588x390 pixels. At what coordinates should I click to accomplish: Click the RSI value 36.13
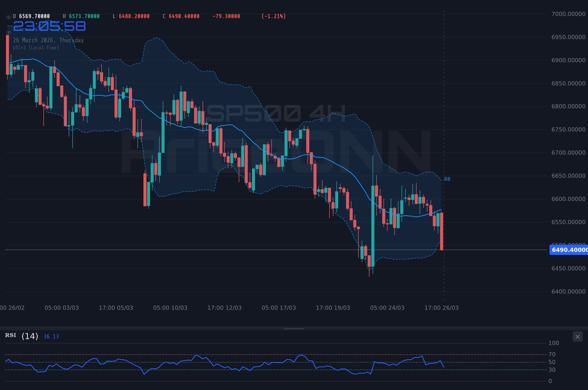click(x=51, y=336)
